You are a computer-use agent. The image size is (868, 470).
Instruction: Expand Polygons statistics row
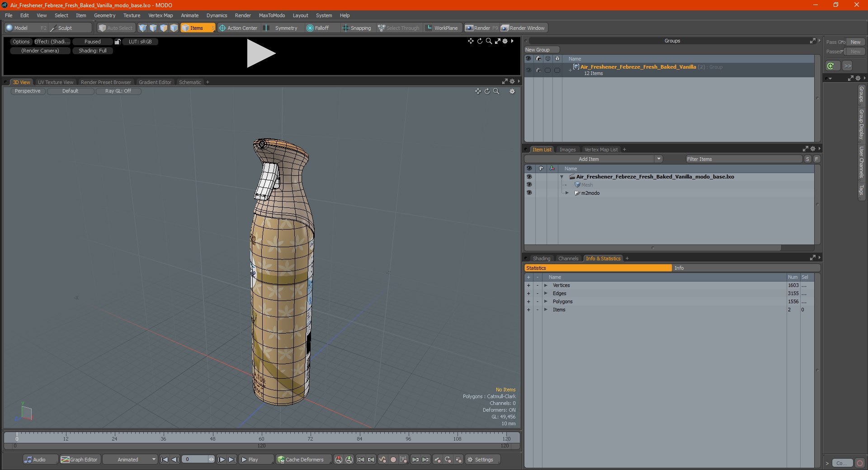pos(546,302)
